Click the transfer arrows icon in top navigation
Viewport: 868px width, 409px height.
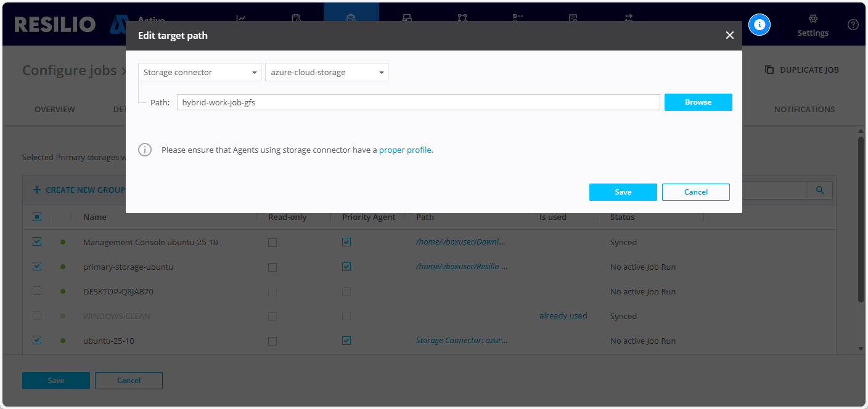(629, 18)
